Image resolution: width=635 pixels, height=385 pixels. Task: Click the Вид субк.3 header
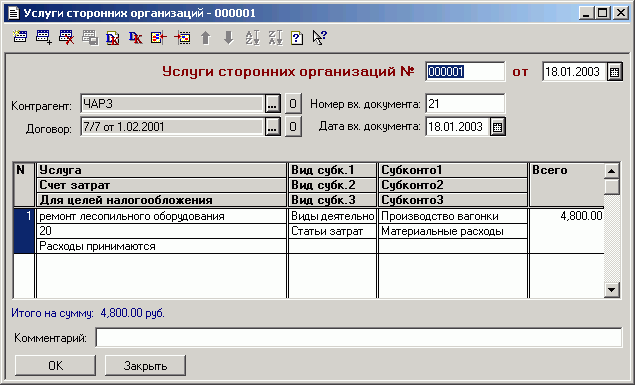(x=332, y=200)
